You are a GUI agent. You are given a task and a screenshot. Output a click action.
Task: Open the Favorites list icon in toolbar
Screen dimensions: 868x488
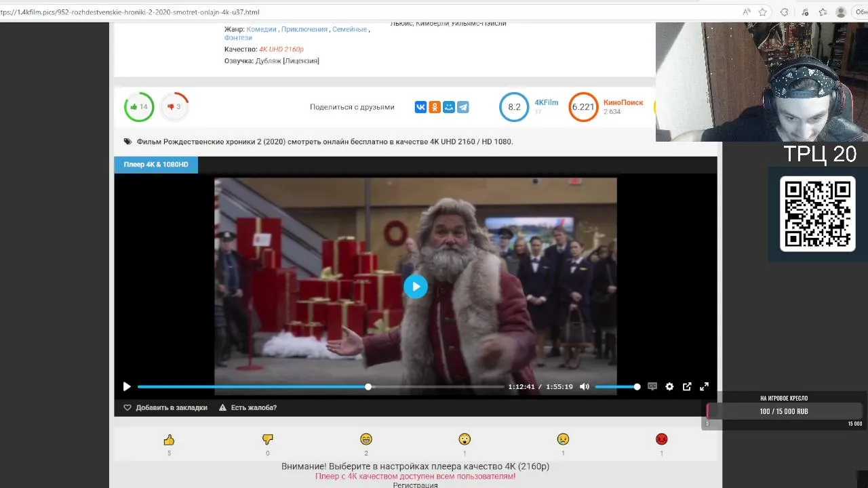pos(823,12)
